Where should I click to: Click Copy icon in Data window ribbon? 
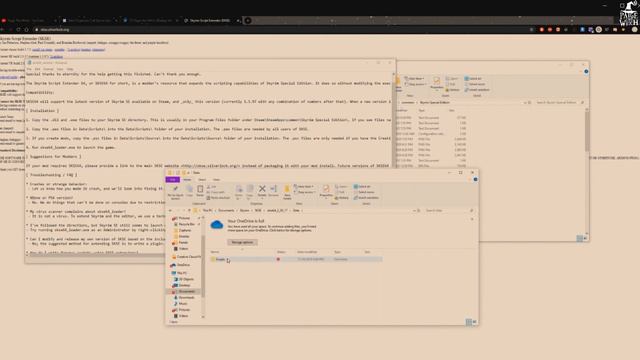pos(190,191)
